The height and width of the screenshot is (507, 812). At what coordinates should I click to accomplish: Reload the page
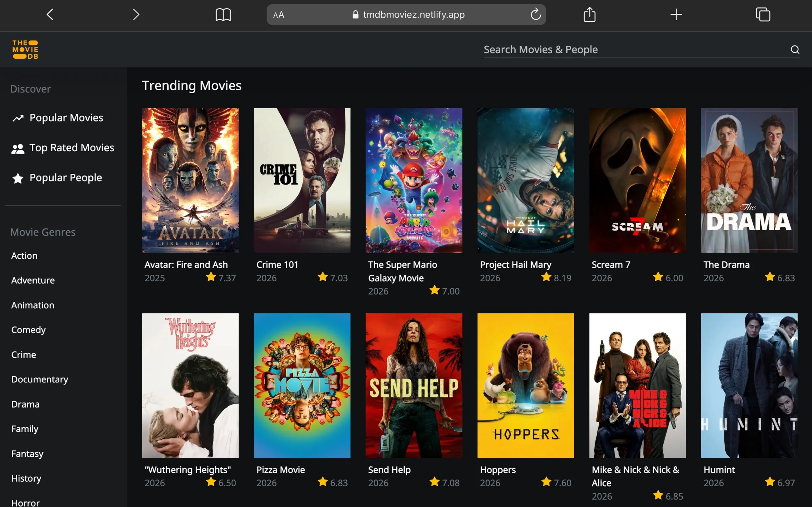tap(536, 14)
